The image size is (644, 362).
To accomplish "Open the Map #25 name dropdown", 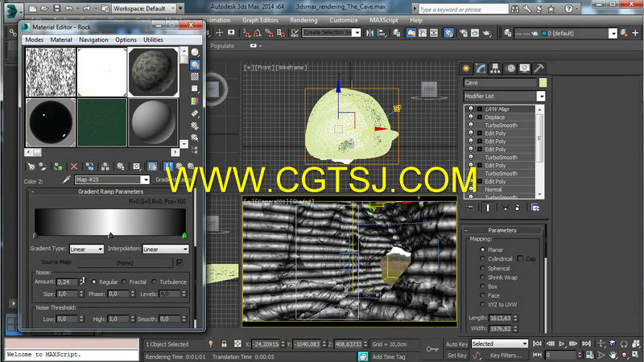I will (145, 179).
